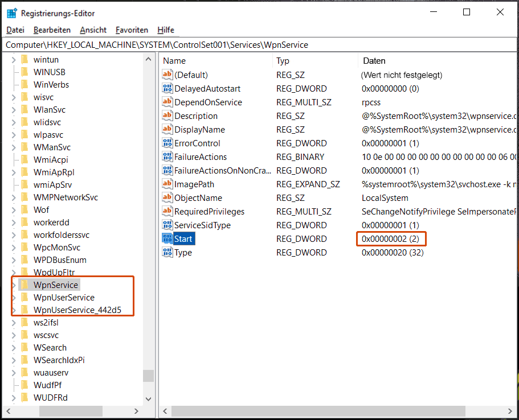This screenshot has width=519, height=420.
Task: Expand the wisvc tree node
Action: pos(14,97)
